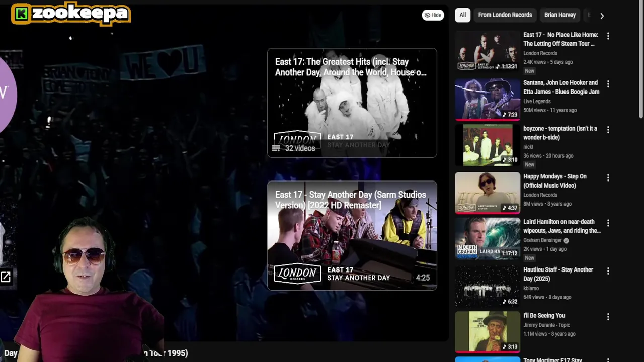Viewport: 644px width, 362px height.
Task: Open Happy Mondays Step On thumbnail
Action: 488,193
